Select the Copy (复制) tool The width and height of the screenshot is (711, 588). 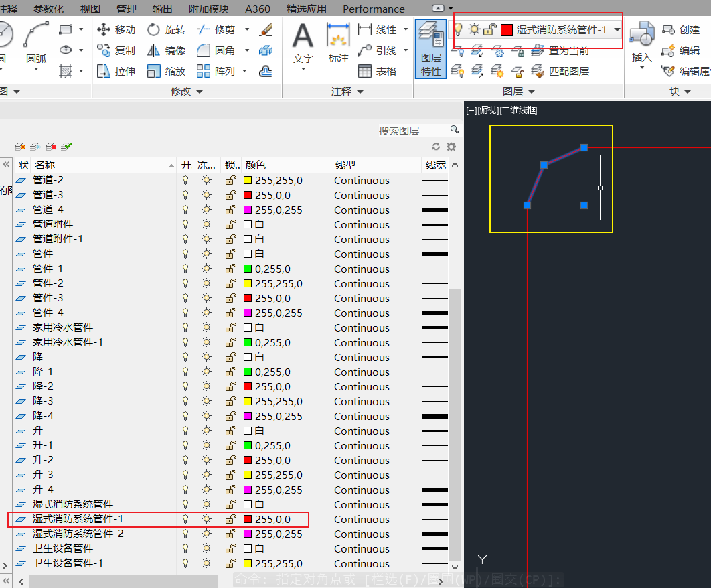(116, 50)
